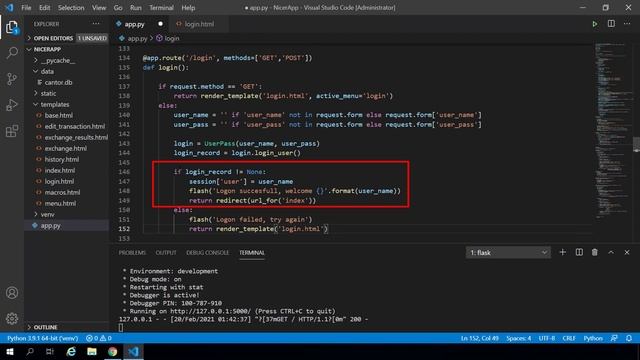Open the Run and Debug view
This screenshot has height=360, width=640.
click(x=12, y=105)
